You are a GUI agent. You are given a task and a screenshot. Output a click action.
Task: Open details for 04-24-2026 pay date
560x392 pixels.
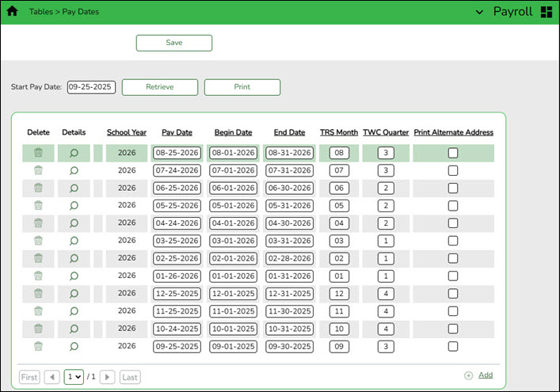(74, 223)
